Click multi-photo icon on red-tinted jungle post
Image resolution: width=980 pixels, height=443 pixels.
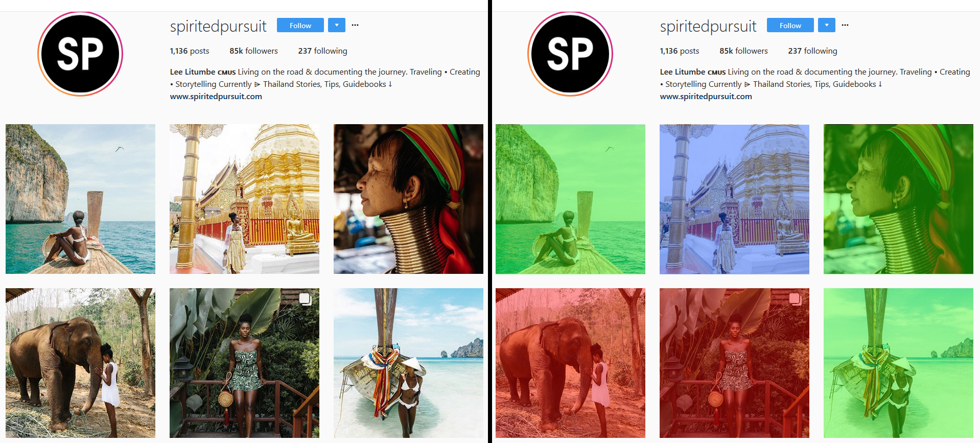(795, 299)
